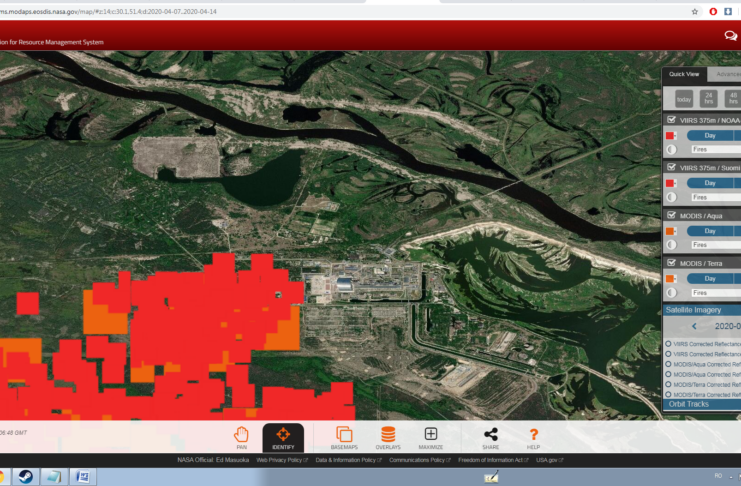Collapse the Satellite Imagery section
This screenshot has width=741, height=486.
tap(702, 310)
